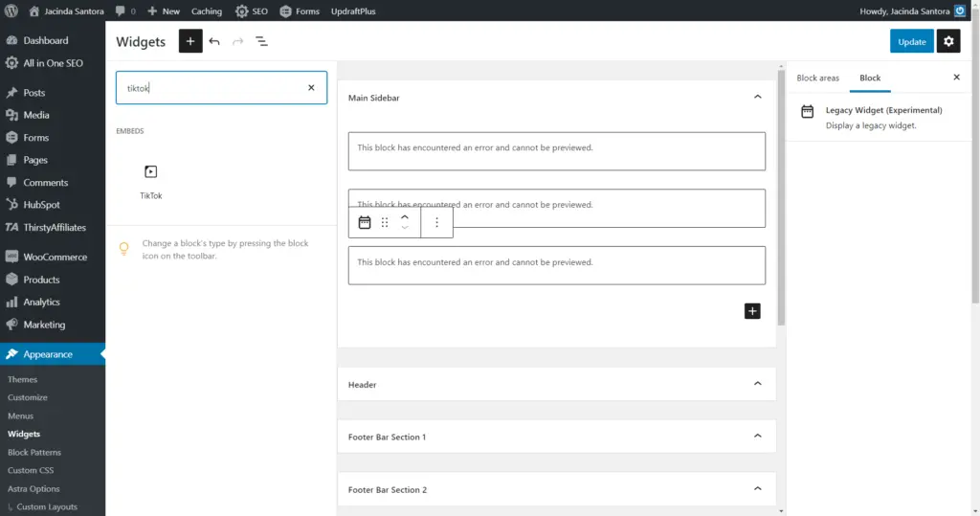
Task: Open the List View icon
Action: pyautogui.click(x=261, y=42)
